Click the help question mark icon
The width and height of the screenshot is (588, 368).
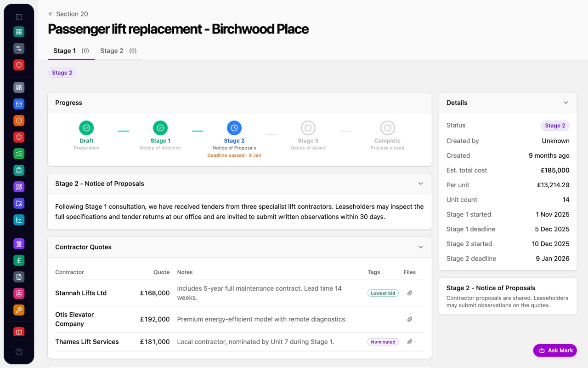pos(19,352)
